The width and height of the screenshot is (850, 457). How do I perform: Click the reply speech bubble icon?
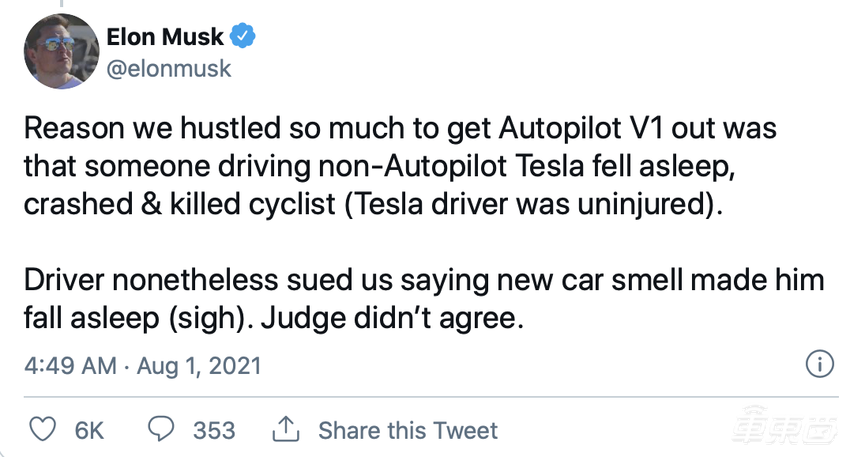tap(160, 430)
